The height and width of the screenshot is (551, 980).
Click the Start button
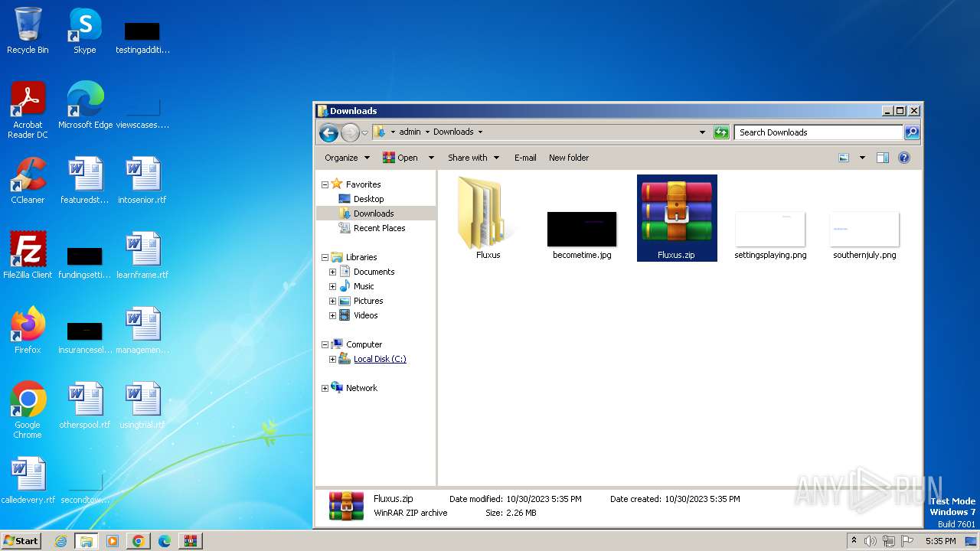(21, 540)
